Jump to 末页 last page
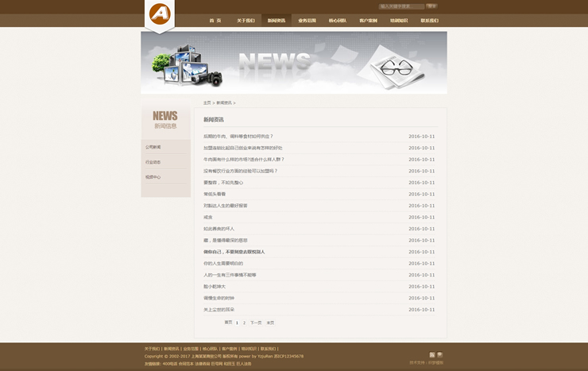 click(x=270, y=323)
